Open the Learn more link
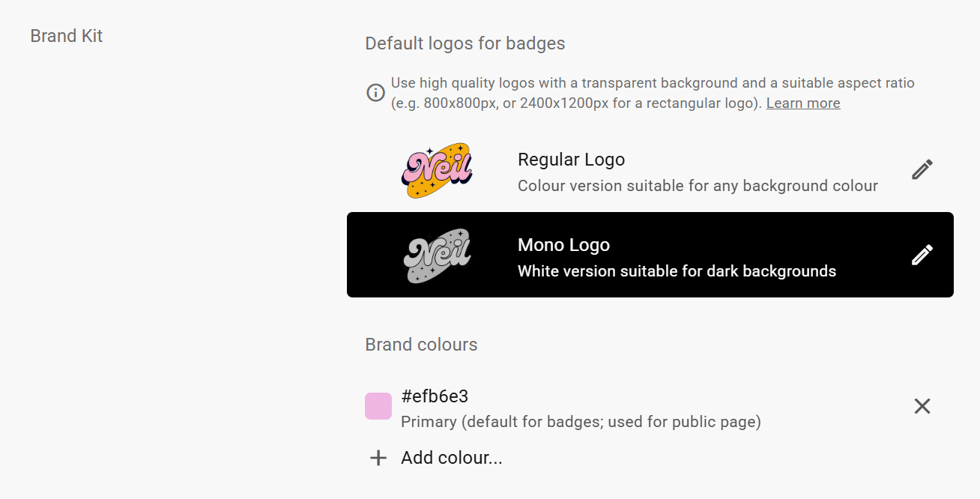This screenshot has width=980, height=499. click(x=802, y=103)
